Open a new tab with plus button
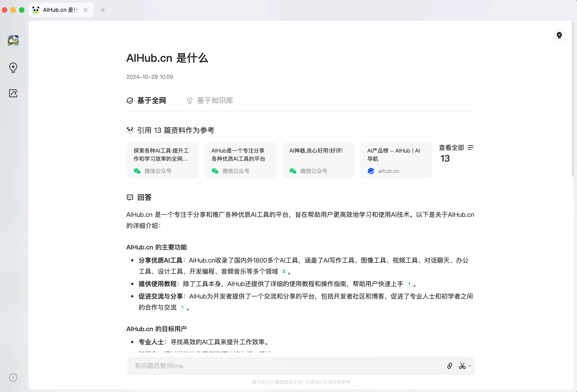This screenshot has width=577, height=392. pos(103,10)
